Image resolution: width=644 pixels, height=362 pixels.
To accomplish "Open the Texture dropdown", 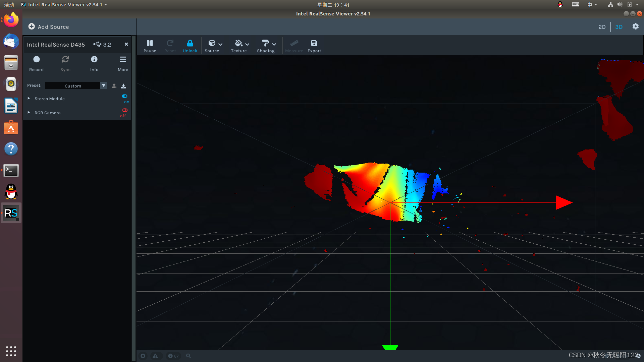I will coord(239,46).
